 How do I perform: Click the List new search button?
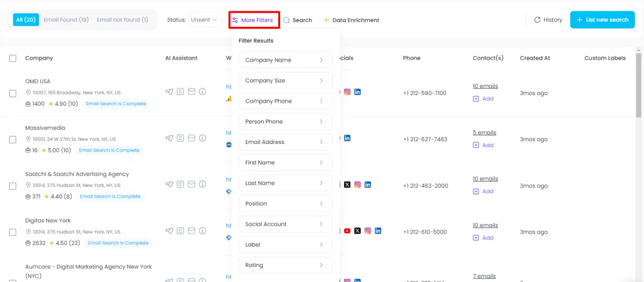point(602,20)
